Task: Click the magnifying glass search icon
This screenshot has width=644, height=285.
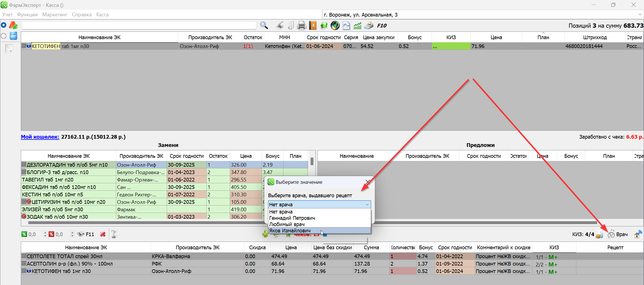Action: coord(264,25)
